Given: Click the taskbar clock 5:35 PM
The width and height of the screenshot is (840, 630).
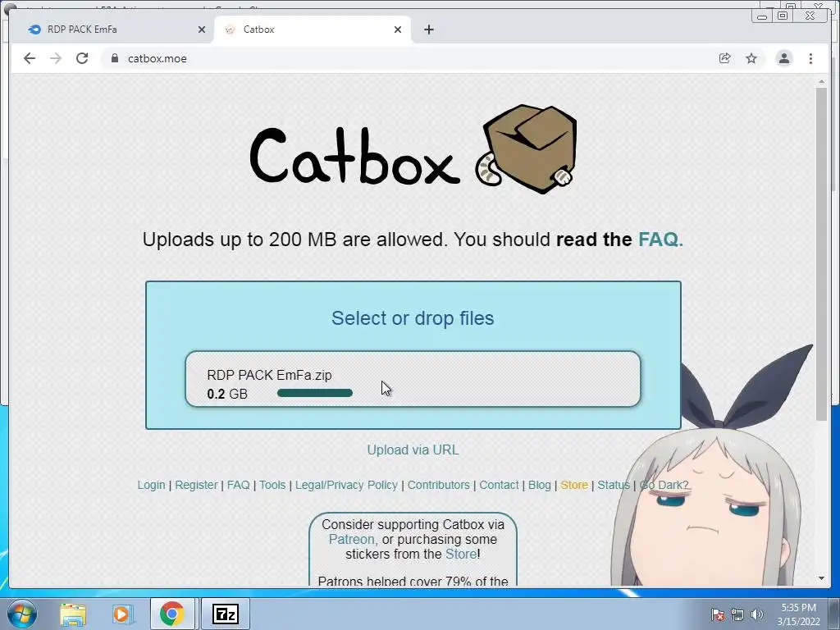Looking at the screenshot, I should pyautogui.click(x=798, y=614).
